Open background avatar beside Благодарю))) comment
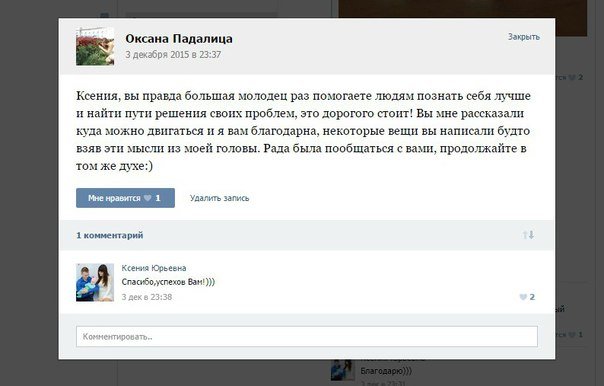Viewport: 604px width, 386px height. pos(342,370)
